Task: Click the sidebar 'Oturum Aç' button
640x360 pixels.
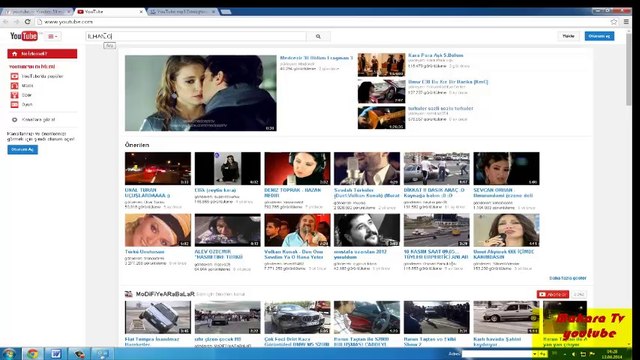Action: 22,149
